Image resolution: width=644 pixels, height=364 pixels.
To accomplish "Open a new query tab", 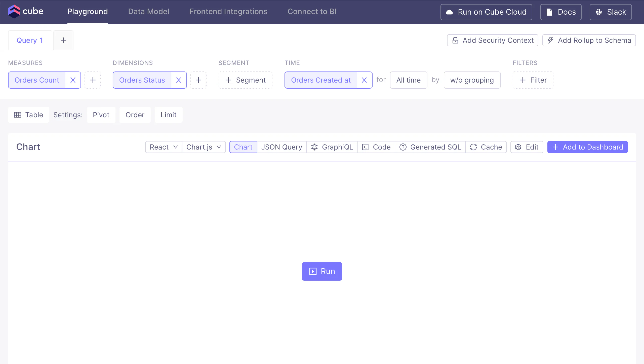I will (x=63, y=40).
